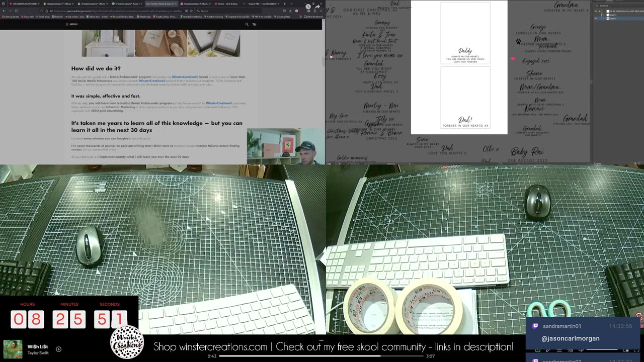Click add-to-library icon beside Wi$h Li$t
Image resolution: width=644 pixels, height=362 pixels.
click(x=58, y=349)
